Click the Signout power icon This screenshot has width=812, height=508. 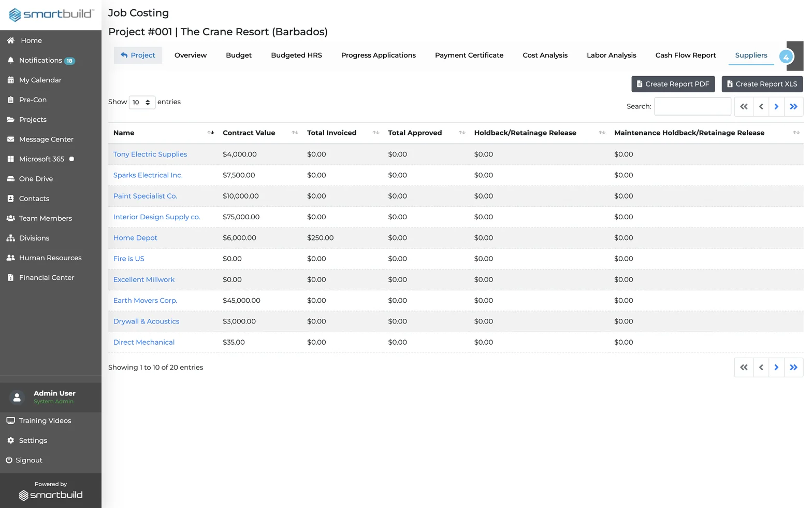9,460
